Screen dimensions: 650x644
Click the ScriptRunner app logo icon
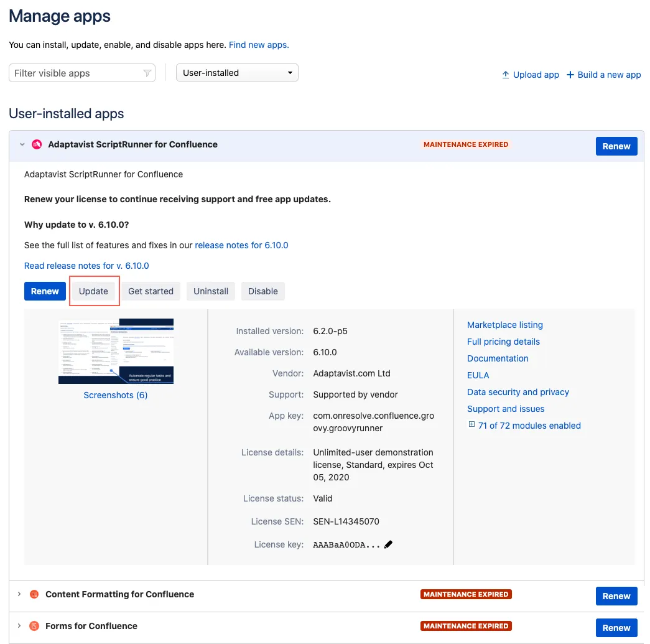tap(37, 144)
